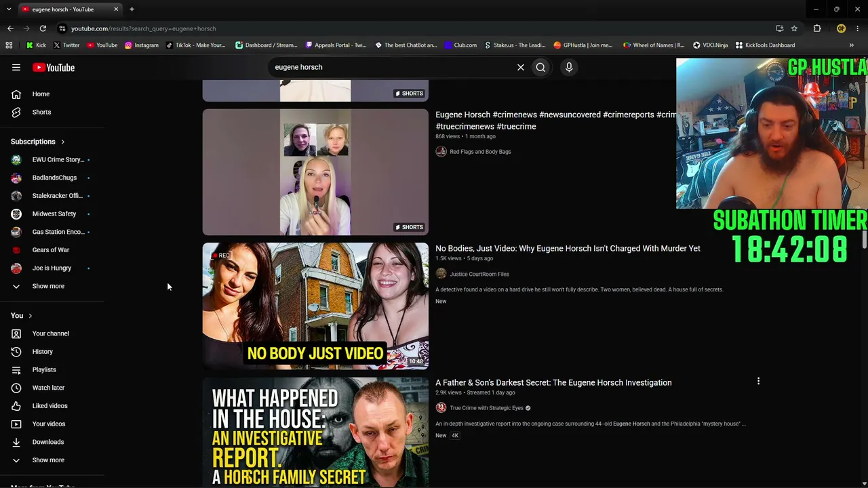The height and width of the screenshot is (488, 868).
Task: Open the Dashboard / Stream bookmark
Action: pyautogui.click(x=267, y=45)
